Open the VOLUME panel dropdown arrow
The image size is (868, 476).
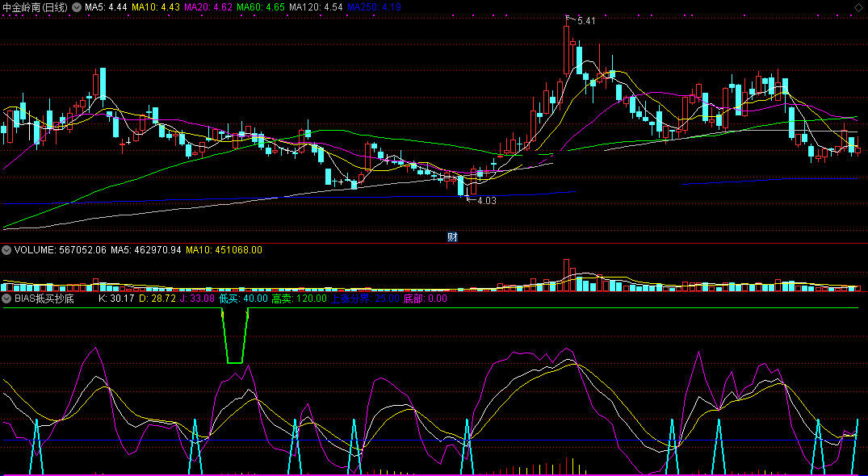(x=6, y=250)
